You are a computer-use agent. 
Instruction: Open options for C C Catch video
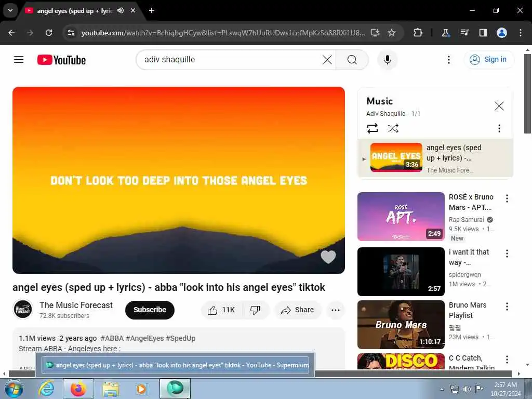pyautogui.click(x=507, y=360)
